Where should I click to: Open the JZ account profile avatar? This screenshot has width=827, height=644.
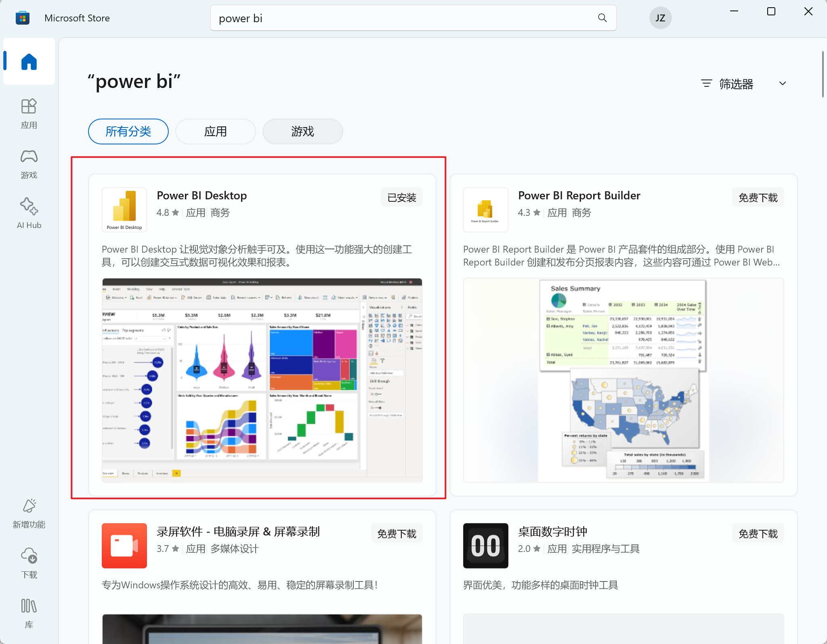click(660, 18)
